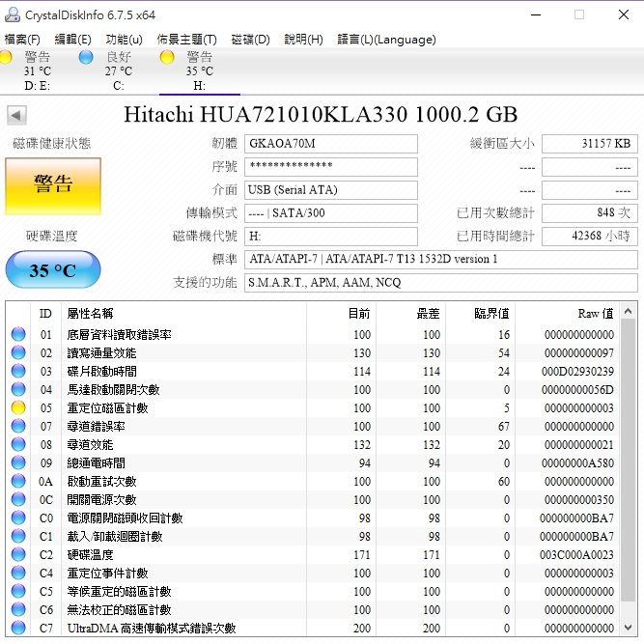Select attribute name 底層資料讀取錯誤率
Screen dimensions: 644x644
[119, 335]
